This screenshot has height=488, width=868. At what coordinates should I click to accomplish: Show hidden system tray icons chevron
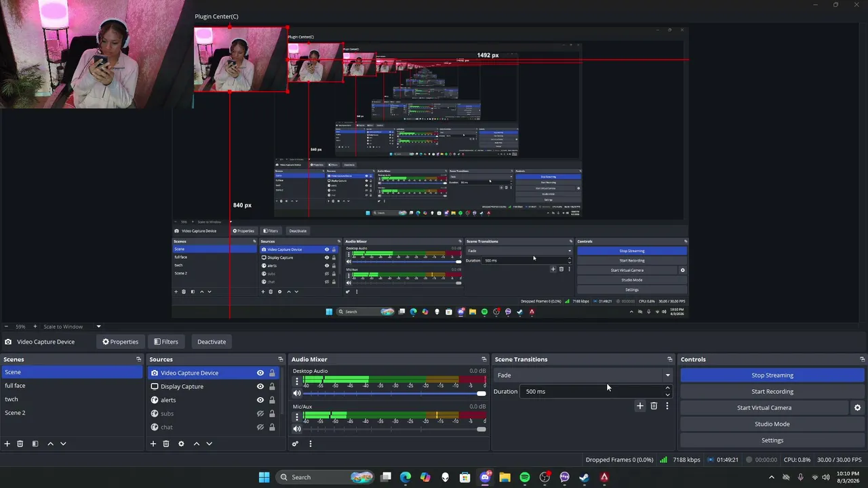(x=771, y=477)
